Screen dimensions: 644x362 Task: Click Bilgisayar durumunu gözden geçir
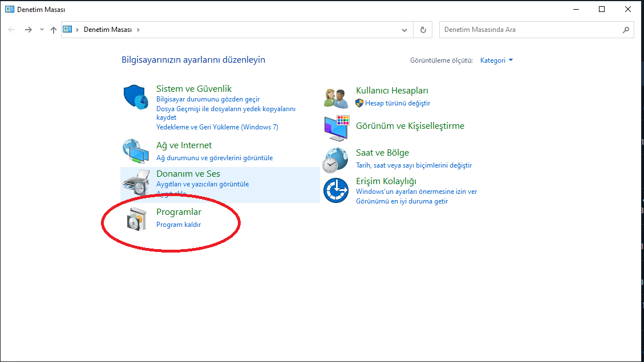(208, 99)
